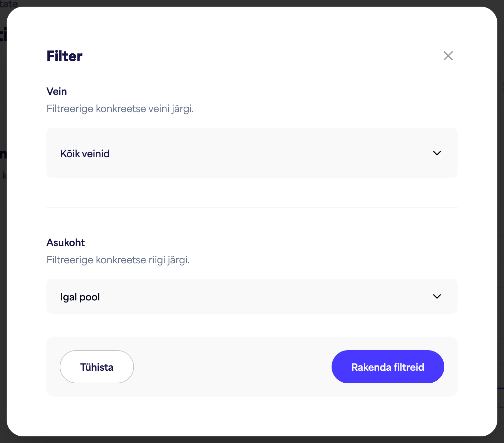
Task: Open the Kõik veinid wine selector
Action: (252, 153)
